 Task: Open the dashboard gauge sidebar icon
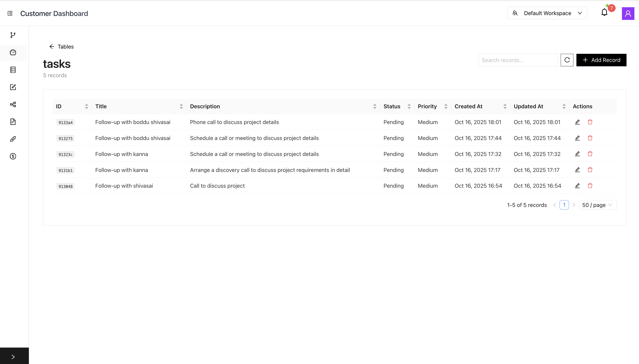pyautogui.click(x=13, y=52)
